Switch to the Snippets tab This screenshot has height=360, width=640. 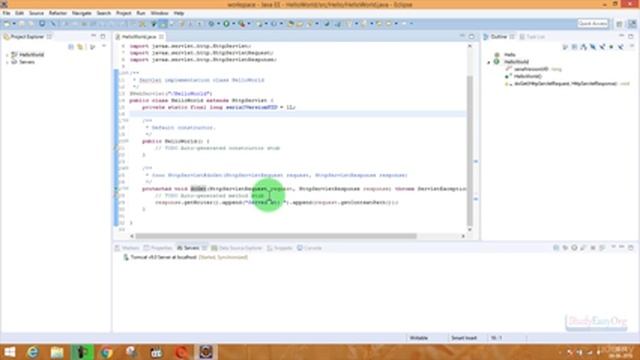point(280,248)
